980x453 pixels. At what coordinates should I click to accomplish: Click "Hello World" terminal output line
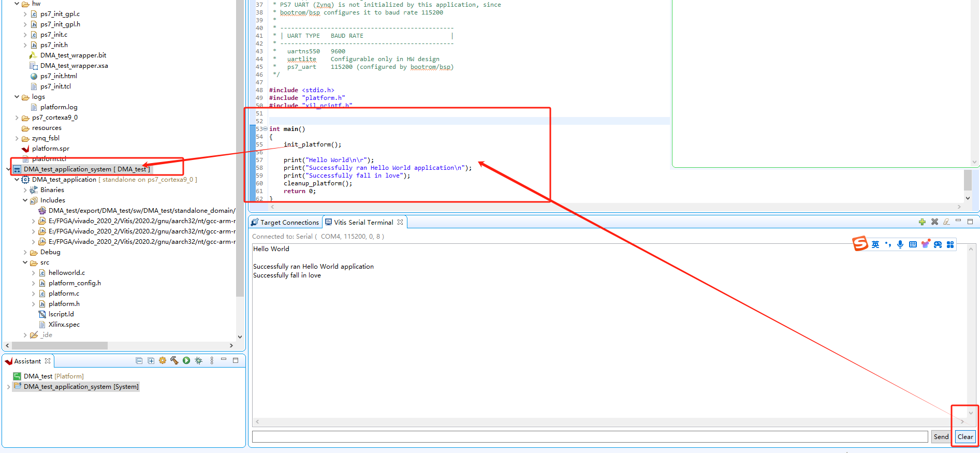(x=271, y=249)
